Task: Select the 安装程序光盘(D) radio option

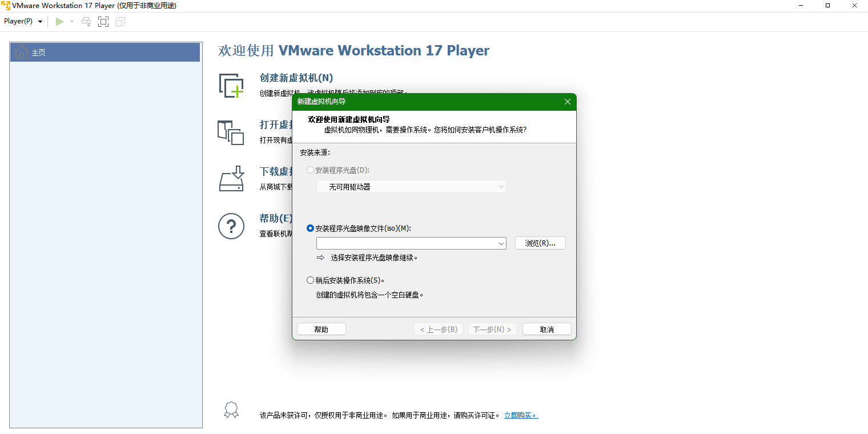Action: coord(310,170)
